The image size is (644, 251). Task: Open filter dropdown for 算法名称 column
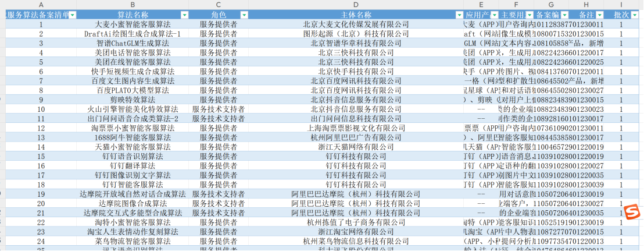click(184, 15)
